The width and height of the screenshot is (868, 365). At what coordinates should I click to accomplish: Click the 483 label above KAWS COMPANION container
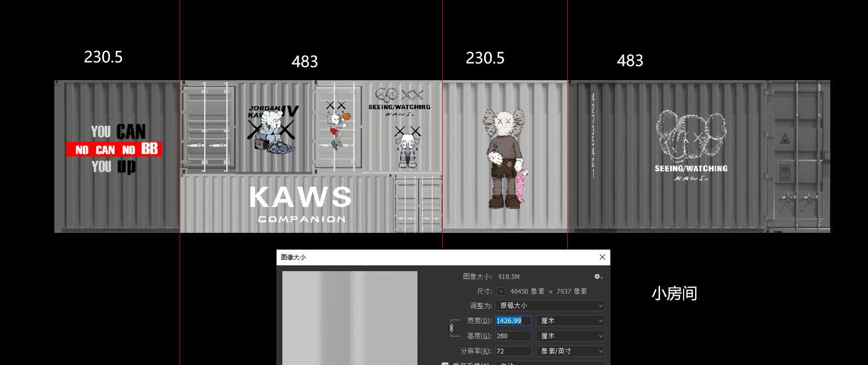point(305,61)
